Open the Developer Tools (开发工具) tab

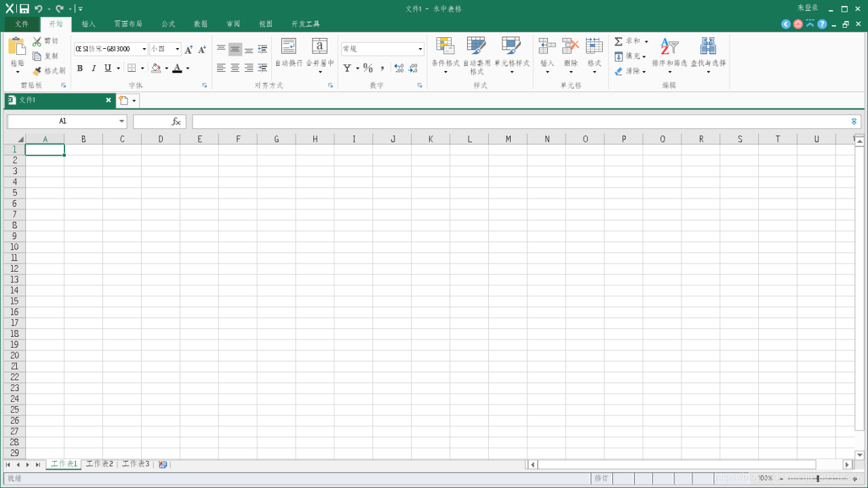coord(305,24)
